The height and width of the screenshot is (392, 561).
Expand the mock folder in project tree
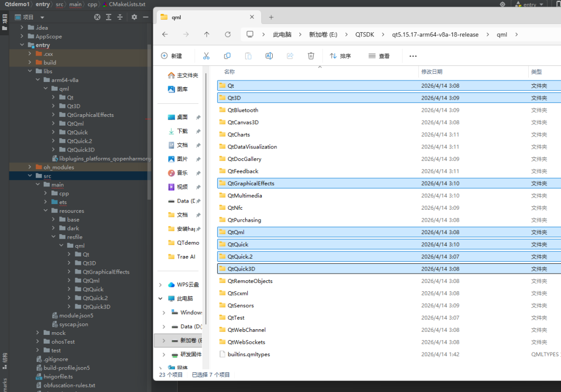37,333
